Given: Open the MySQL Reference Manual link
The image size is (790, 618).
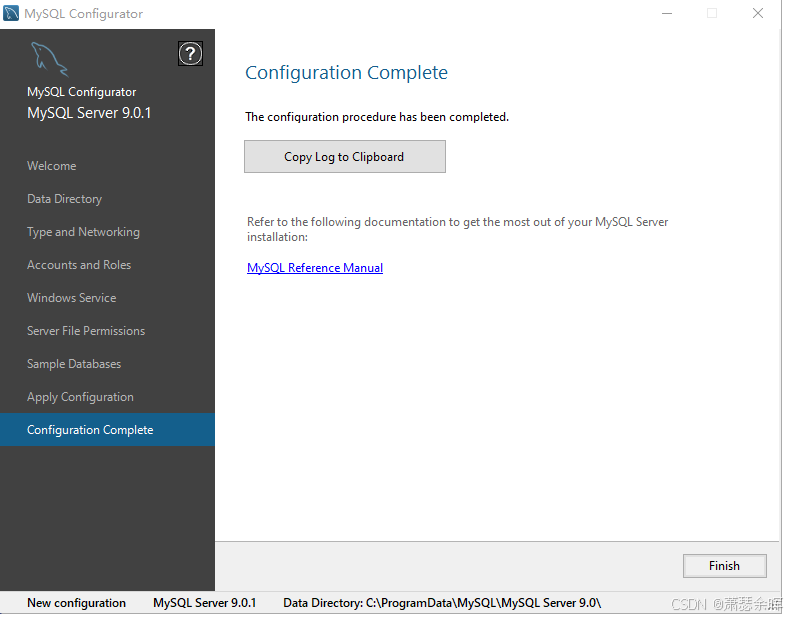Looking at the screenshot, I should click(315, 268).
